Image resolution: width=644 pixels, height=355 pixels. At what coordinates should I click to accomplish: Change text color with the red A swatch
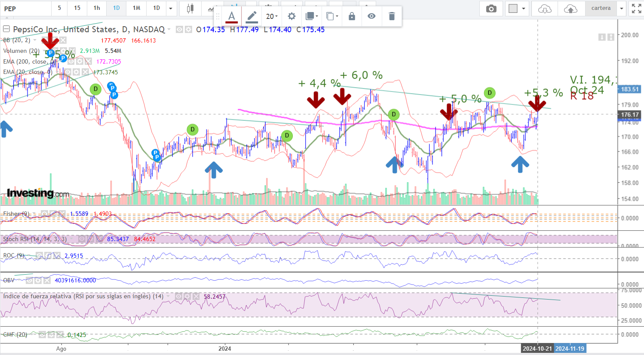[x=231, y=16]
